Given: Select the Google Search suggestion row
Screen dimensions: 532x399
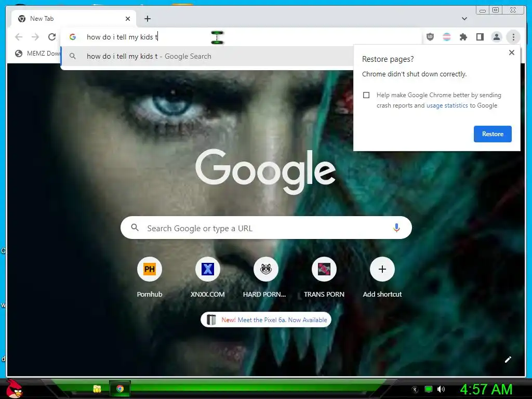Looking at the screenshot, I should click(x=207, y=56).
